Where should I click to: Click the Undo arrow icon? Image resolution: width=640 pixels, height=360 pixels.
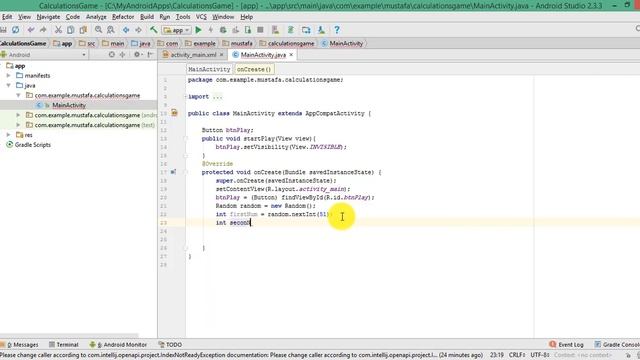(x=31, y=30)
